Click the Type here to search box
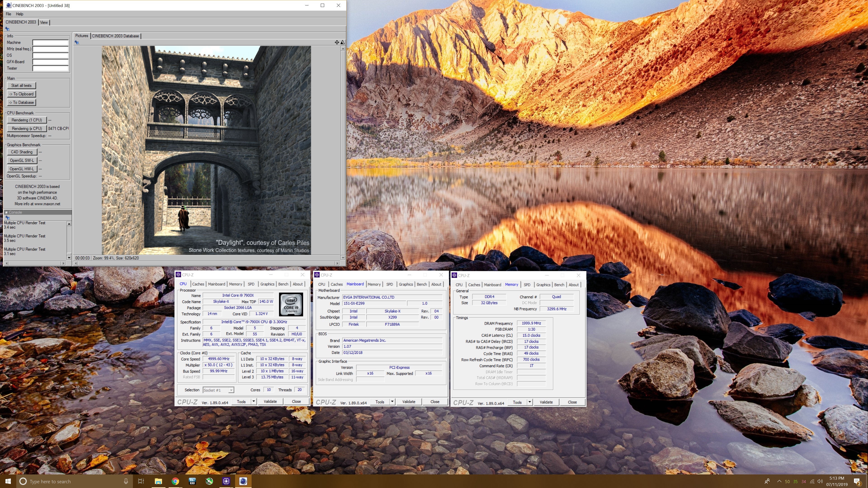 click(x=74, y=481)
